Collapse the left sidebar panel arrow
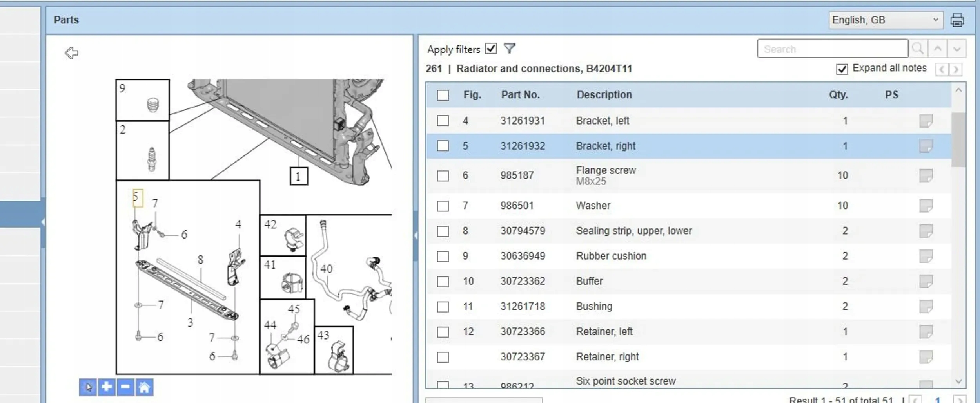 [x=43, y=222]
